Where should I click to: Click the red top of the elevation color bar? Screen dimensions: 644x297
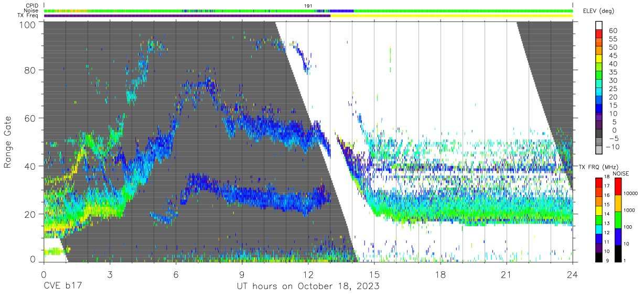(x=600, y=35)
